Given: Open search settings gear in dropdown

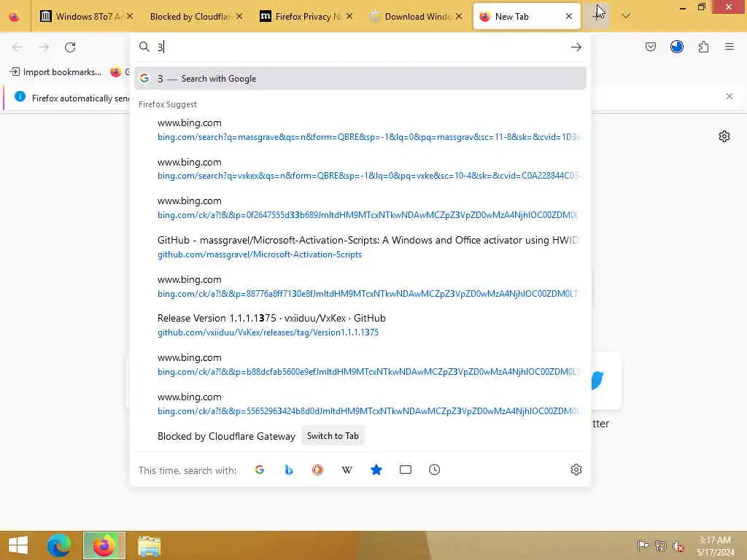Looking at the screenshot, I should (x=576, y=470).
